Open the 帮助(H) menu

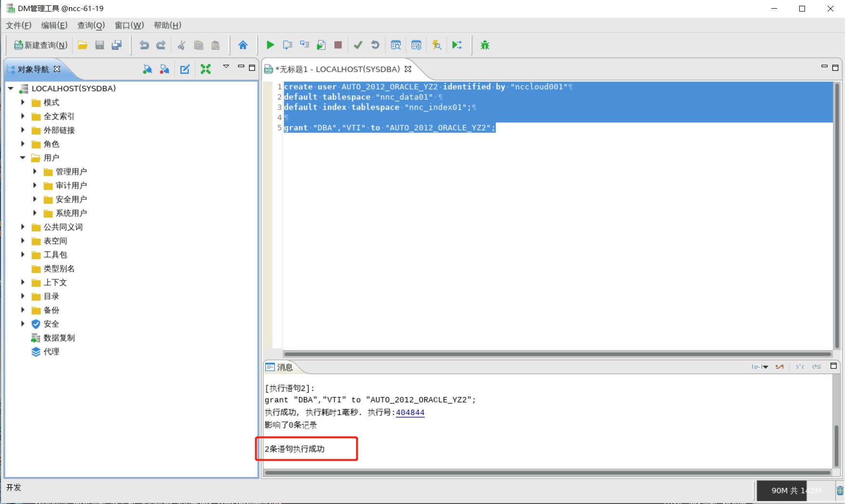coord(167,25)
